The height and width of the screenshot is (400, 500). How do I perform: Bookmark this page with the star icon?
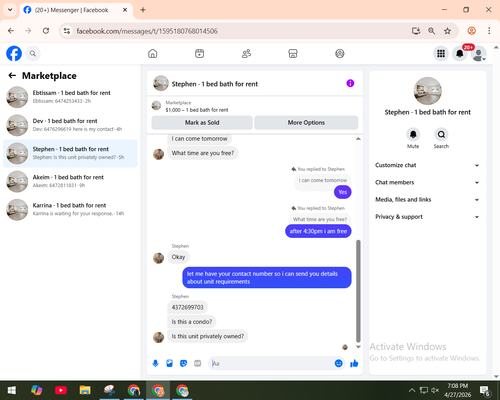(x=447, y=31)
